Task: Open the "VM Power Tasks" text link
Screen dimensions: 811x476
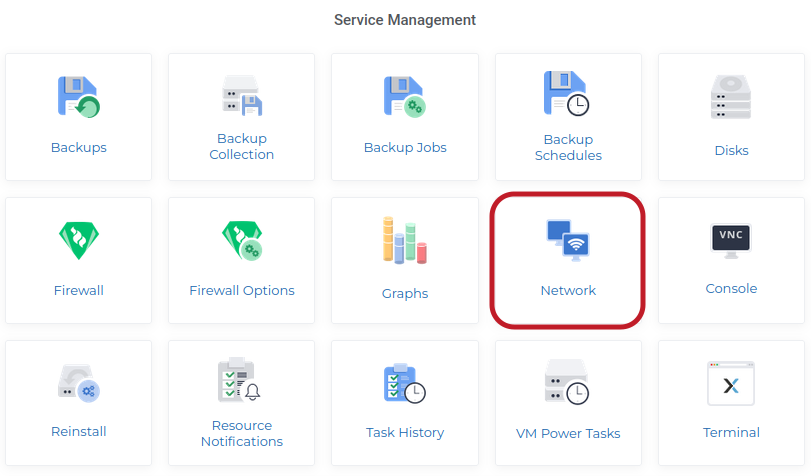Action: 568,434
